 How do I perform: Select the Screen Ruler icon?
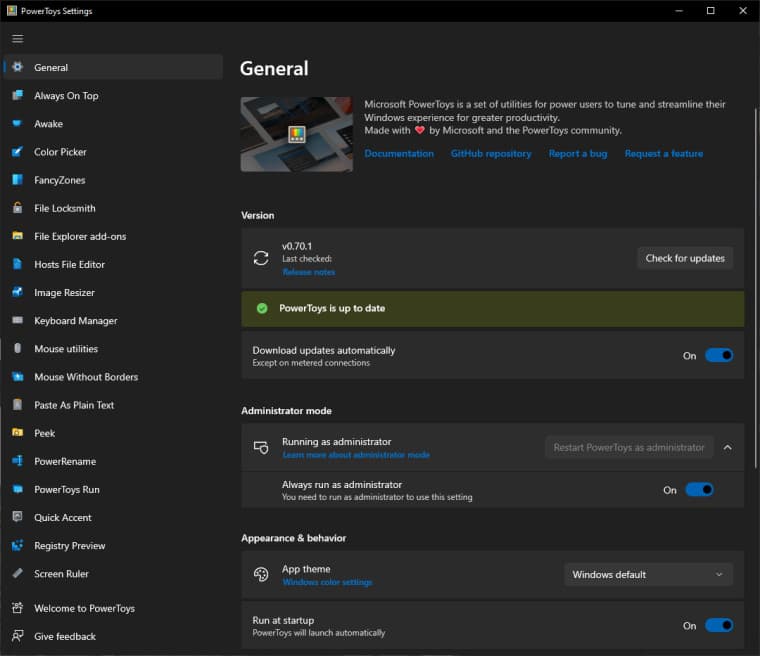coord(17,574)
